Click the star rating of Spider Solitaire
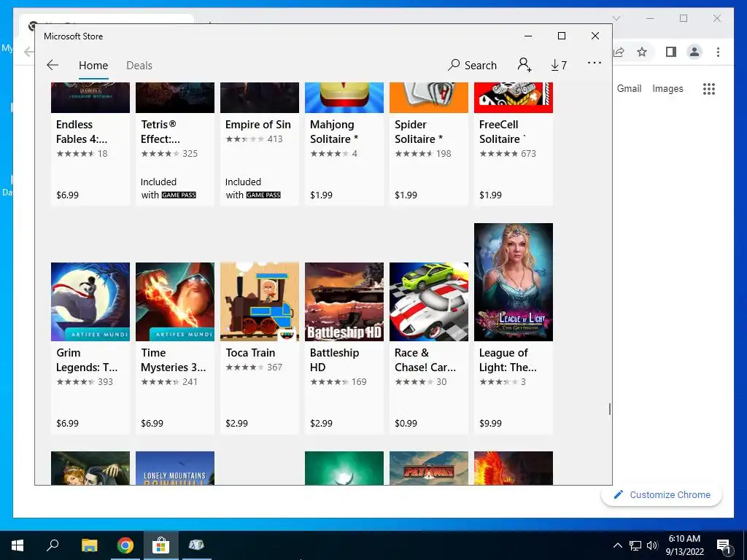 [414, 153]
